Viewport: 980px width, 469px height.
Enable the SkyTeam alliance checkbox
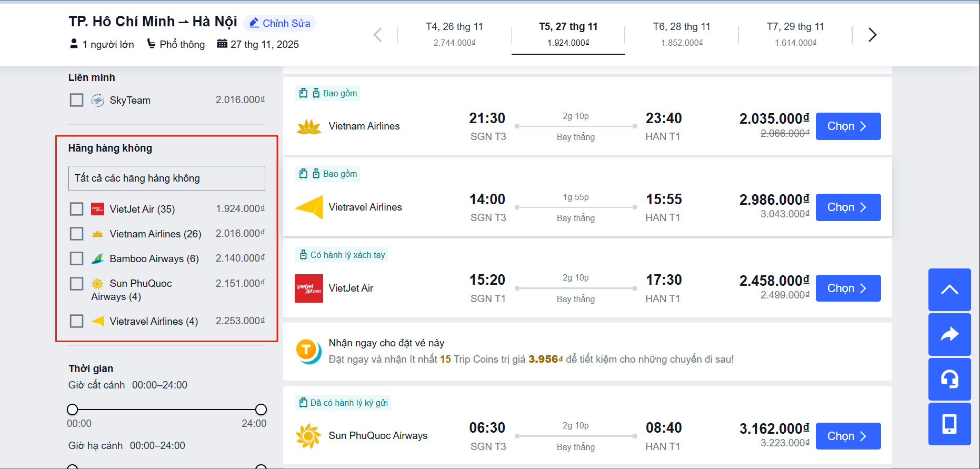coord(76,99)
